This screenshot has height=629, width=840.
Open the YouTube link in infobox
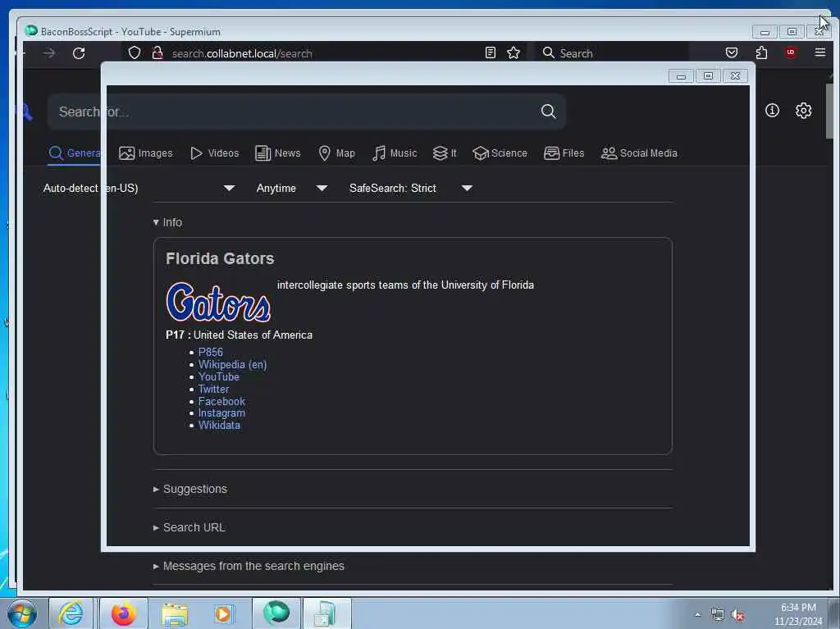pos(218,376)
